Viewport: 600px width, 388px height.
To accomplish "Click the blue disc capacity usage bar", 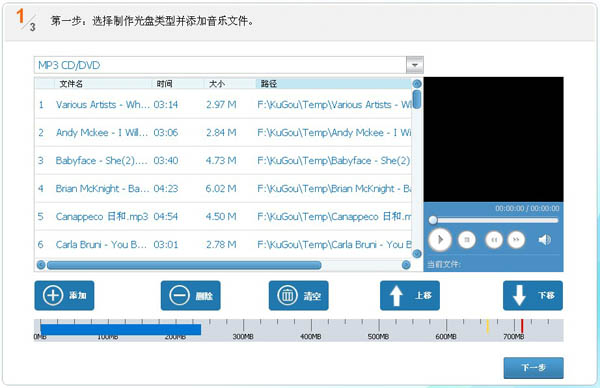I will click(x=121, y=329).
